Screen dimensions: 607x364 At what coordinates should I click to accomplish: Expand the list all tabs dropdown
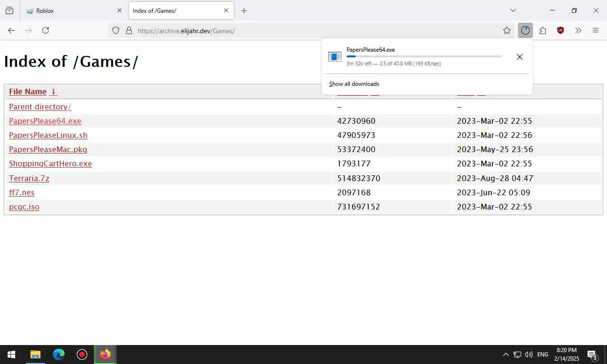pos(513,10)
